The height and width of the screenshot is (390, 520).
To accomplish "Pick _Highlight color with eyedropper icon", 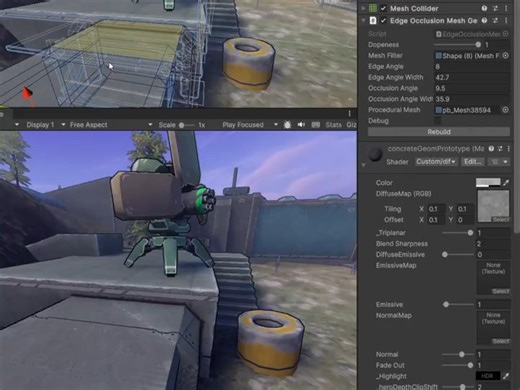I will (506, 376).
